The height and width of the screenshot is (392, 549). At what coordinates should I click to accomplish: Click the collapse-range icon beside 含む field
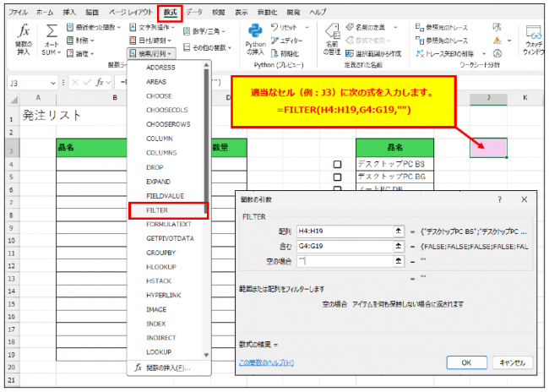tap(398, 246)
